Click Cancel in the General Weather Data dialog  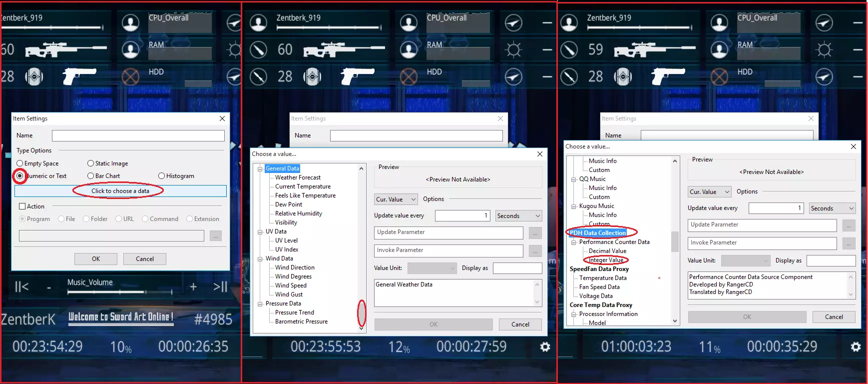pyautogui.click(x=520, y=324)
